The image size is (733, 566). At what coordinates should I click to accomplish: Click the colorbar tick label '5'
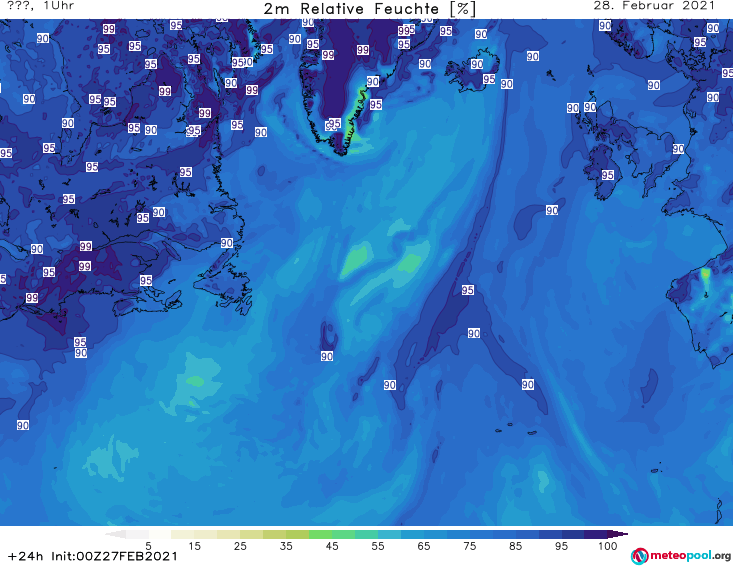coord(148,546)
